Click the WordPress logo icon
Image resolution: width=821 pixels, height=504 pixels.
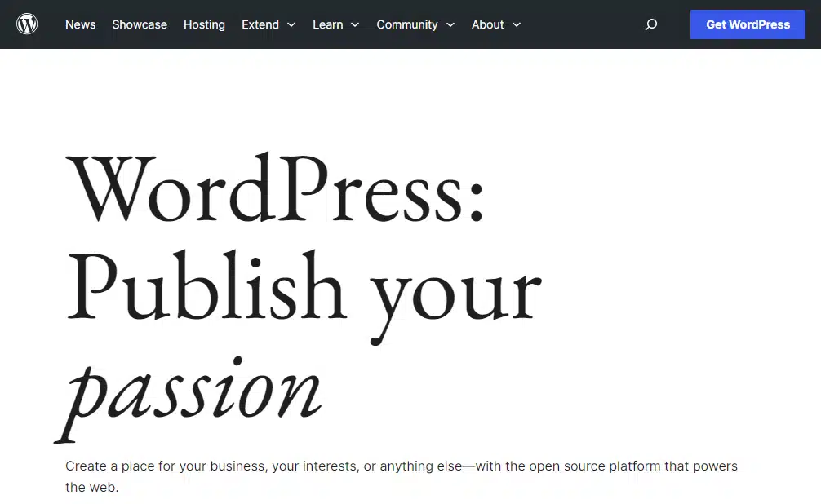[x=27, y=24]
